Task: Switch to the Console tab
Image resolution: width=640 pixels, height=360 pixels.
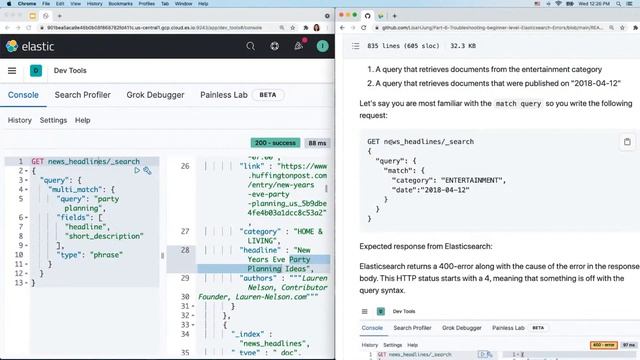Action: (x=23, y=95)
